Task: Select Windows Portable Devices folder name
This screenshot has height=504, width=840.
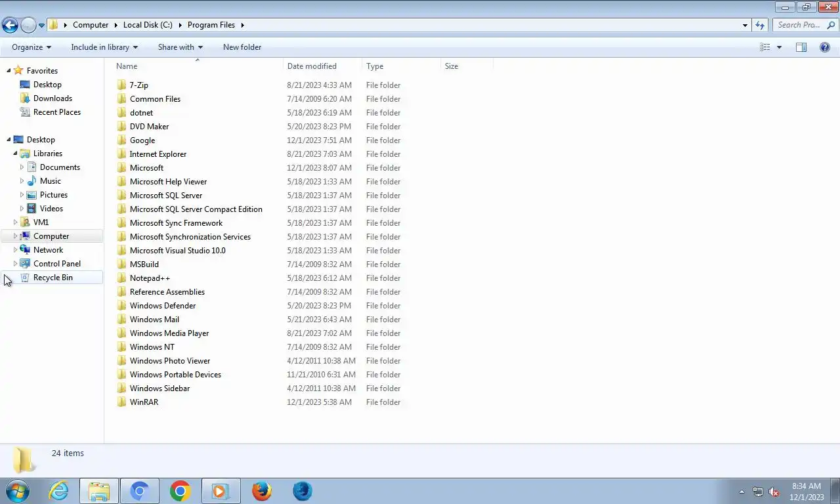Action: [x=175, y=375]
